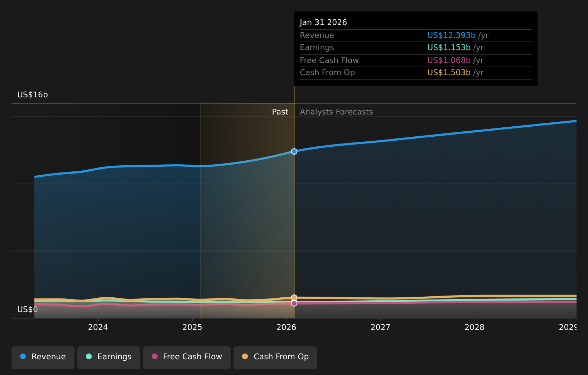Switch to the Past section of the chart
Screen dimensions: 588x375
pyautogui.click(x=280, y=112)
